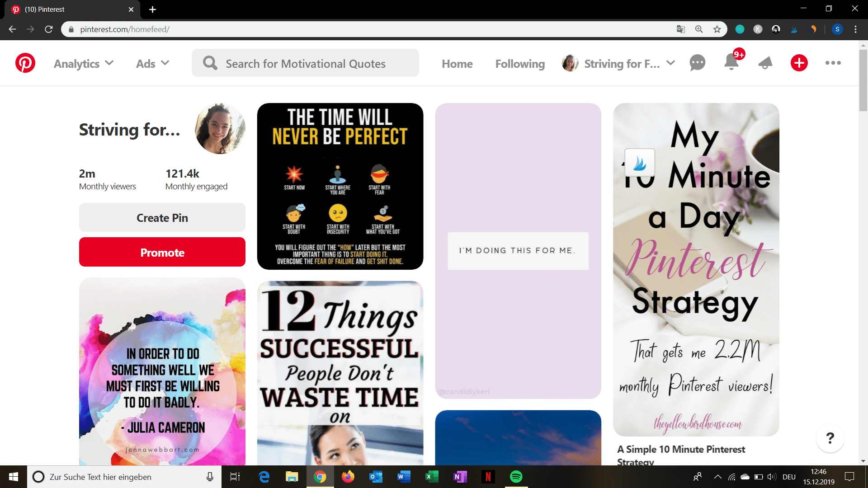This screenshot has height=488, width=868.
Task: View notifications with the 9+ badge
Action: tap(730, 63)
